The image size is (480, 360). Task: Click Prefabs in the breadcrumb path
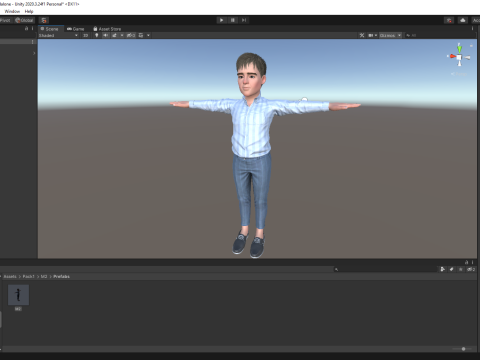(x=62, y=277)
